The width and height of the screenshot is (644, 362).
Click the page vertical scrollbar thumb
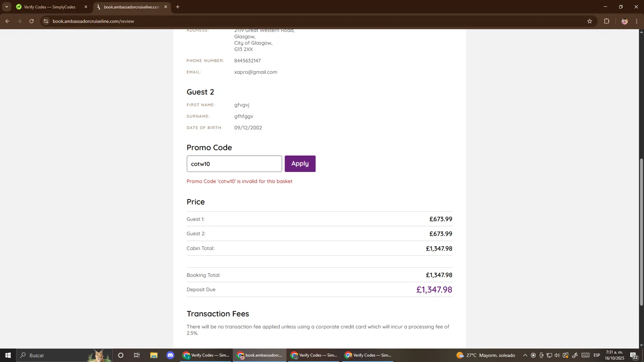(641, 232)
